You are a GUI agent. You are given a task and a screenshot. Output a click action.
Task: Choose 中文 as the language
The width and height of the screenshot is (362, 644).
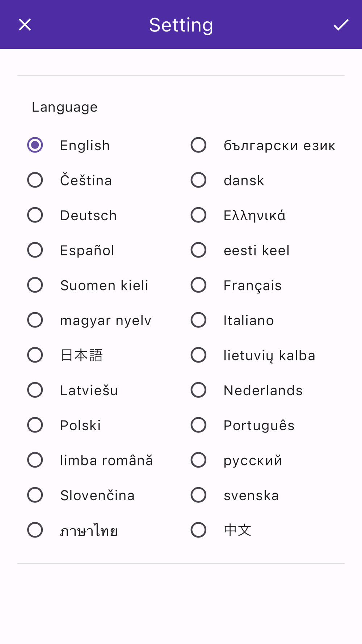coord(198,530)
